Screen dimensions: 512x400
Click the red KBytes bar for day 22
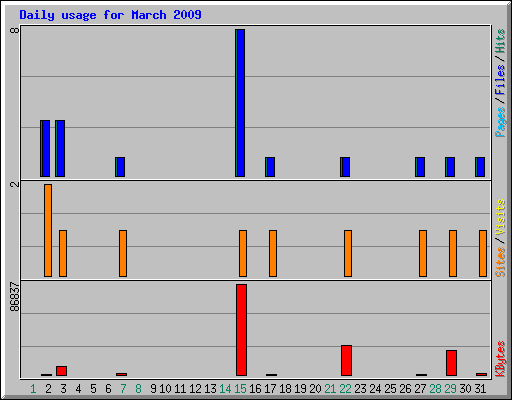346,361
